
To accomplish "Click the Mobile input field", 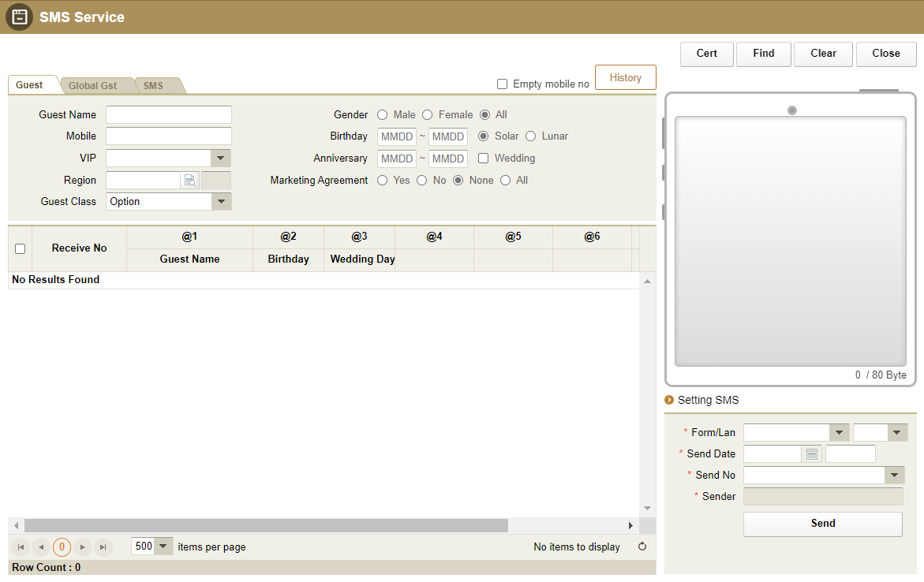I will point(169,136).
